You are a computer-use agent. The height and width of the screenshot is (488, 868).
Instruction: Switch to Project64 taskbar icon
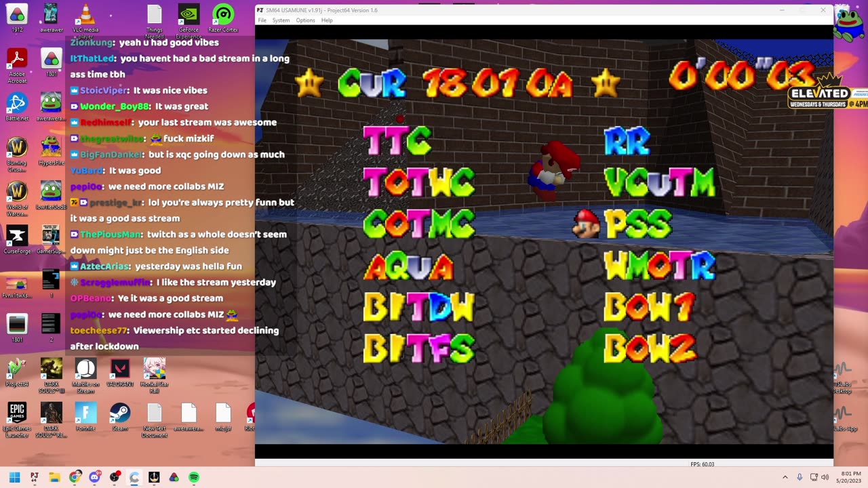[35, 477]
